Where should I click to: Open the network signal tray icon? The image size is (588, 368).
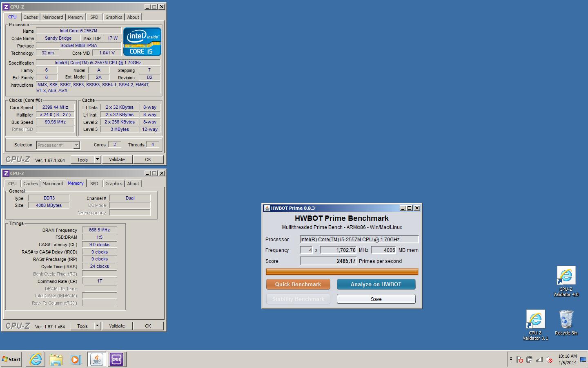[539, 360]
